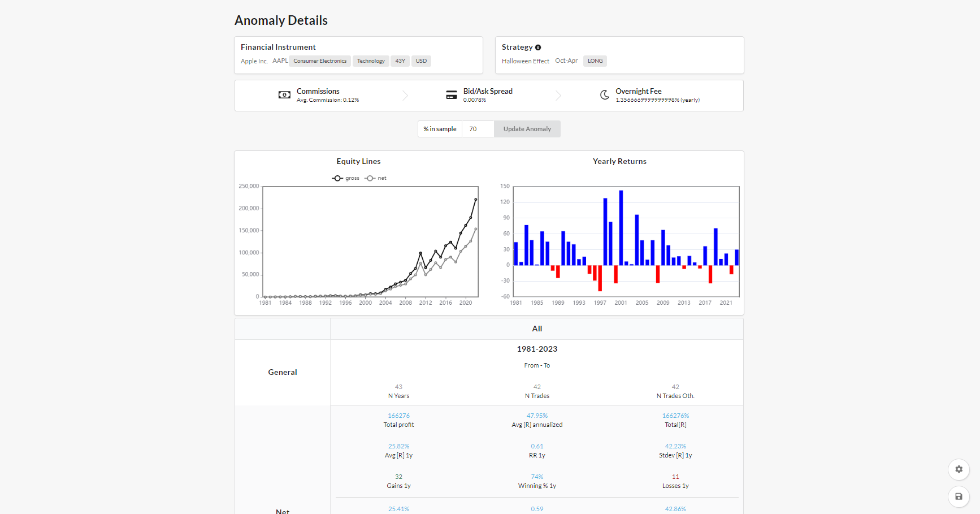Open the settings gear icon
The height and width of the screenshot is (514, 980).
click(x=959, y=469)
